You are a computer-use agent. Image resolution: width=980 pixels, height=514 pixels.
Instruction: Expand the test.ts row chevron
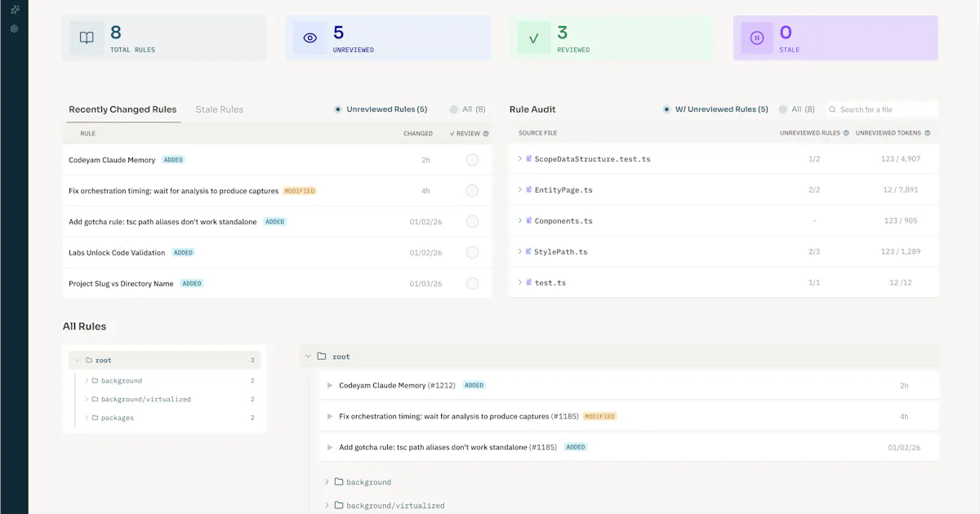point(519,282)
